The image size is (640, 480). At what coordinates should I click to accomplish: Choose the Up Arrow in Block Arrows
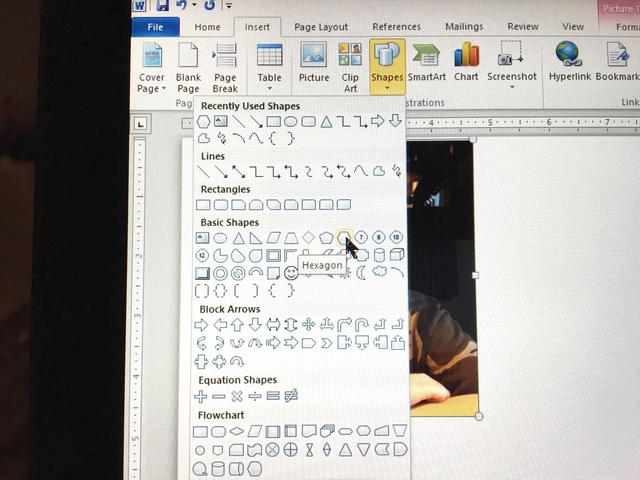point(238,325)
